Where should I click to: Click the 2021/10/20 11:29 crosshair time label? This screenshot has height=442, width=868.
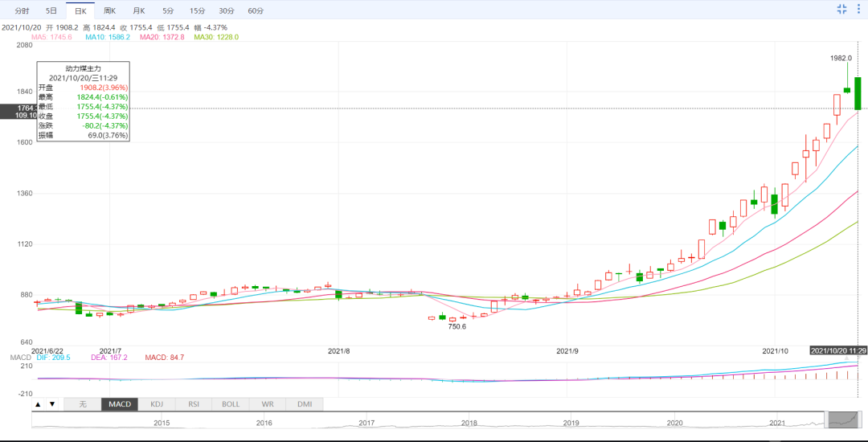coord(838,350)
